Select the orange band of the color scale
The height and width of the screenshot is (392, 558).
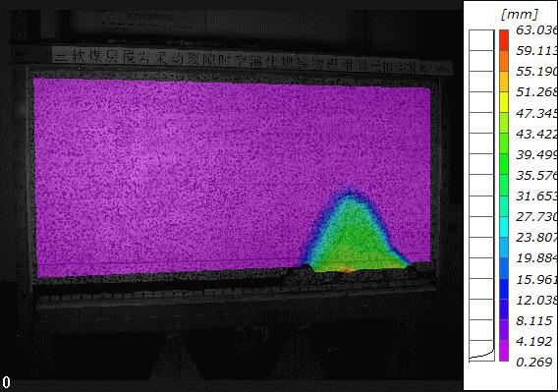point(504,61)
